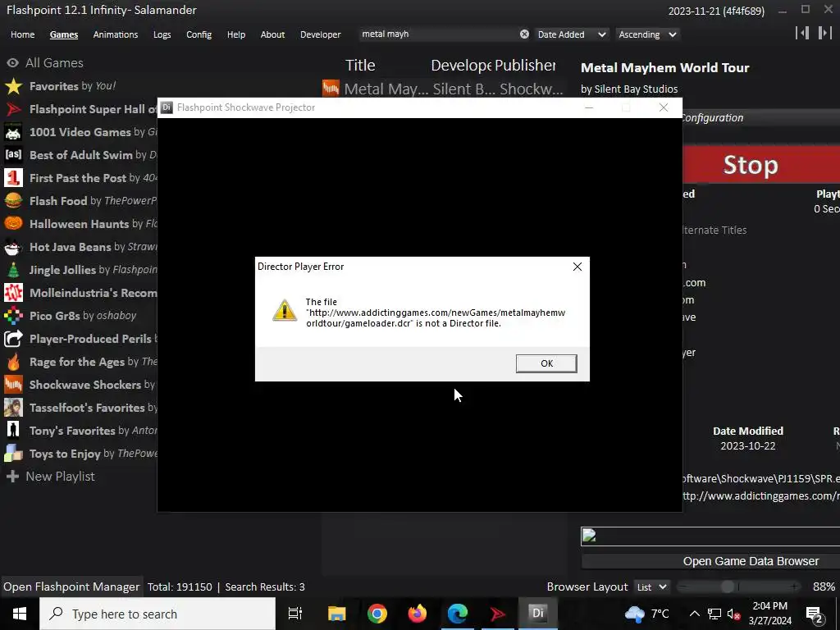Click the muted volume tray icon
This screenshot has height=630, width=840.
click(733, 614)
